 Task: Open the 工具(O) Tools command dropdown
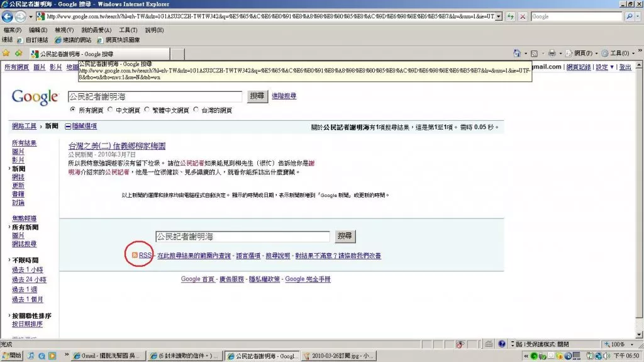point(618,54)
